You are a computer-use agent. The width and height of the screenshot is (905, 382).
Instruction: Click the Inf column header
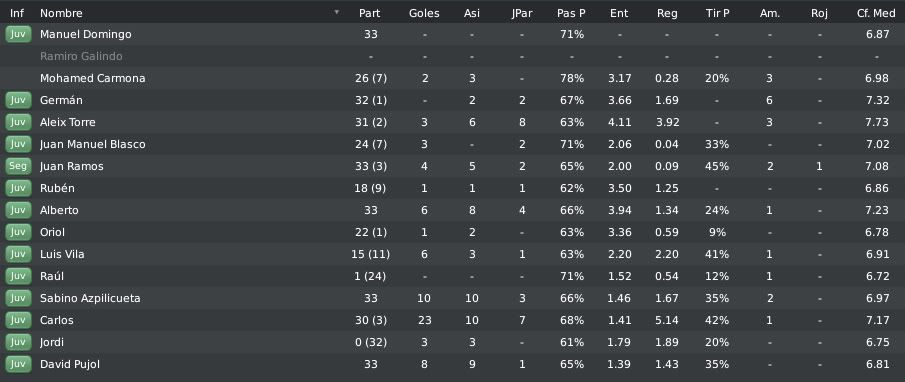click(x=17, y=13)
